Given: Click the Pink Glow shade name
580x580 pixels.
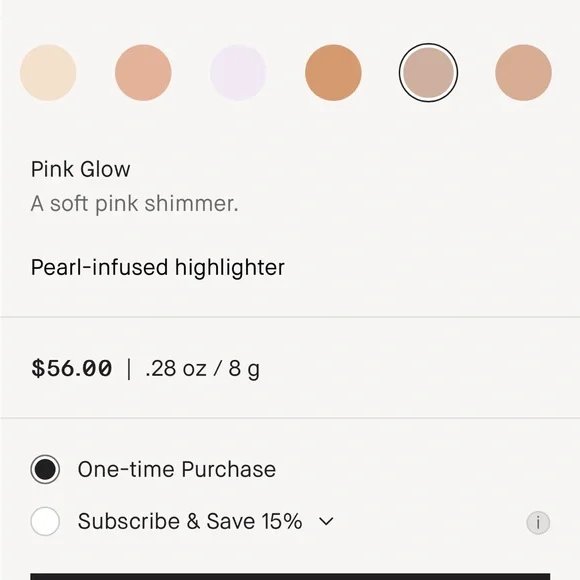Looking at the screenshot, I should (80, 169).
